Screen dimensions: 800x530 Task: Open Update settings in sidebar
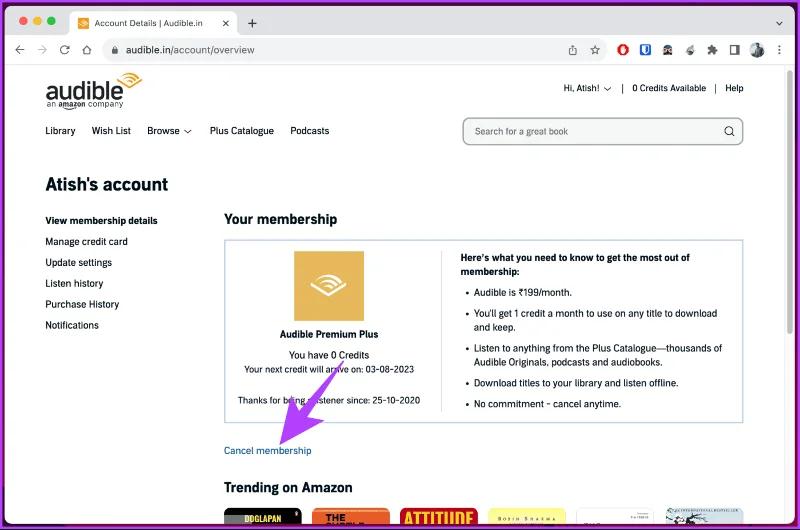[79, 263]
